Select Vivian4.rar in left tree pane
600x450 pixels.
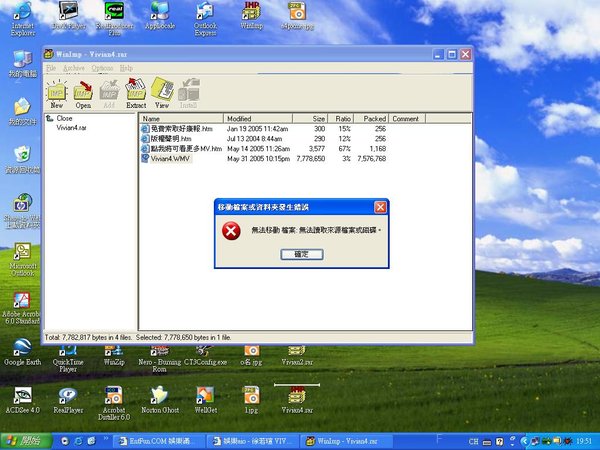click(x=72, y=128)
